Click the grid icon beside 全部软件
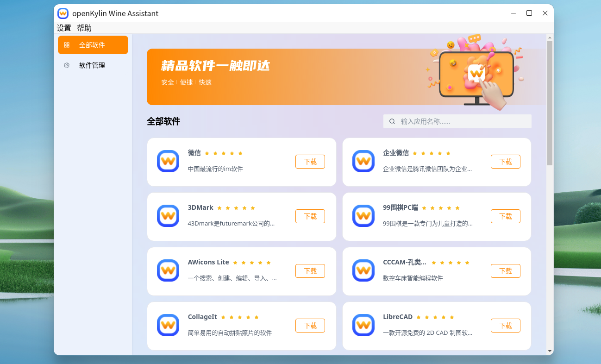This screenshot has height=364, width=601. 67,45
